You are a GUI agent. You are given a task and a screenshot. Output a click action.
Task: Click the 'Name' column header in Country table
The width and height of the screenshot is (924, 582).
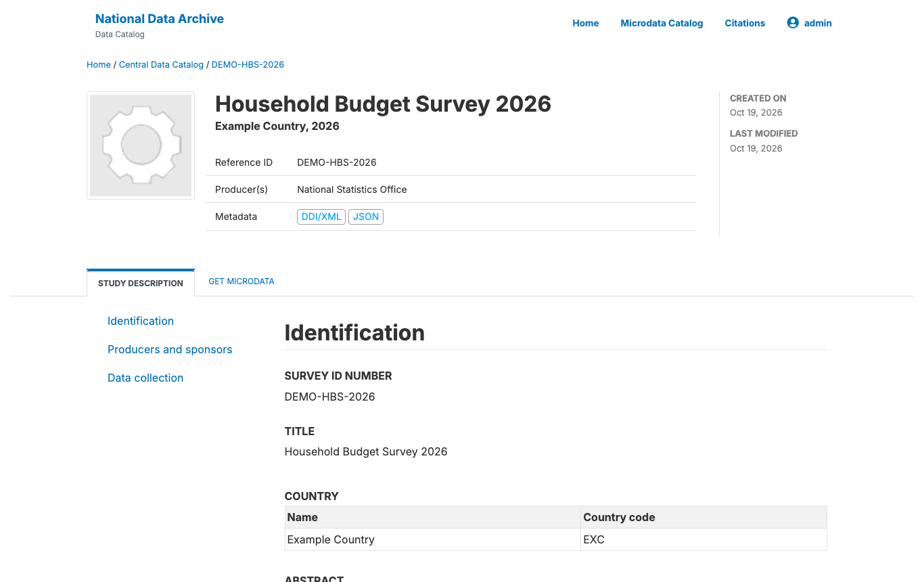point(432,517)
